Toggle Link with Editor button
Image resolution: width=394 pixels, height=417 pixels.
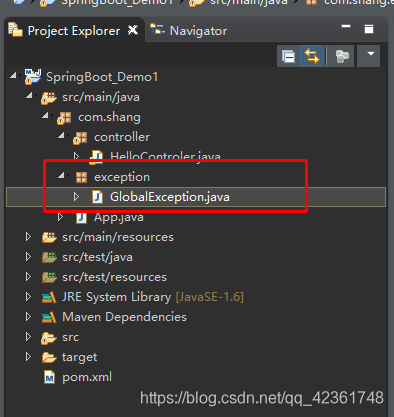click(312, 56)
